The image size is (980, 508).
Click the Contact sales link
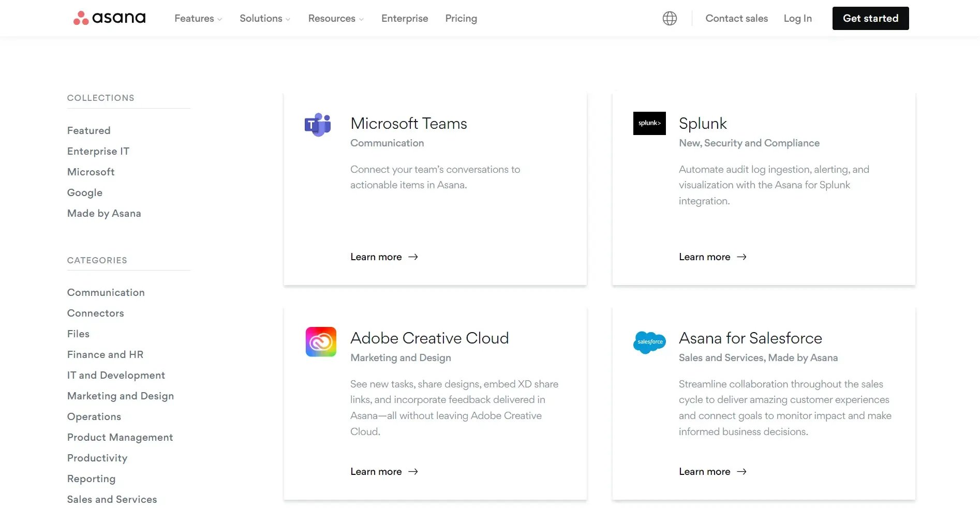coord(736,19)
